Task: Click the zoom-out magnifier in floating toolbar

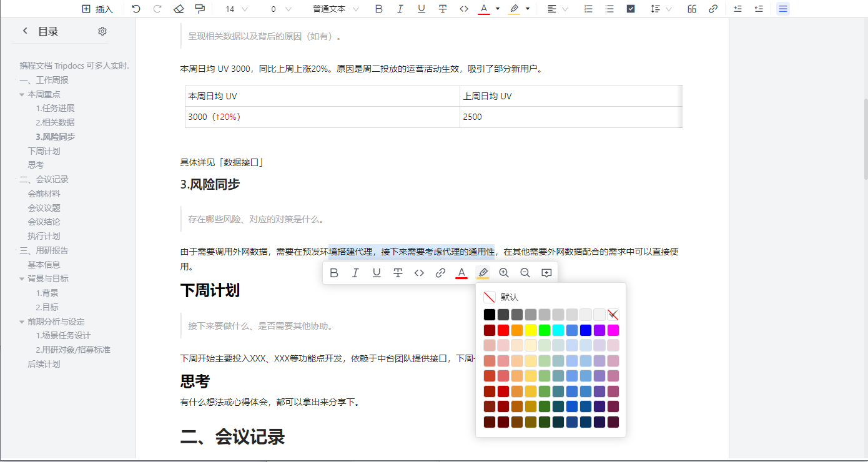Action: [x=525, y=273]
